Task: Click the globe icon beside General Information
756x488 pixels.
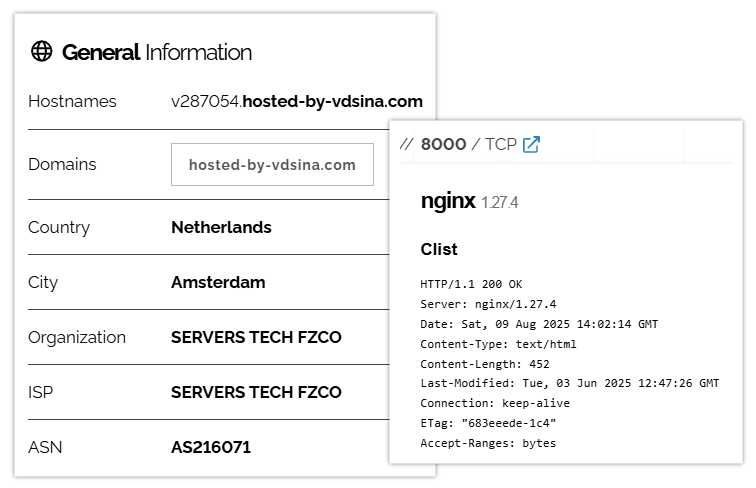Action: (x=41, y=51)
